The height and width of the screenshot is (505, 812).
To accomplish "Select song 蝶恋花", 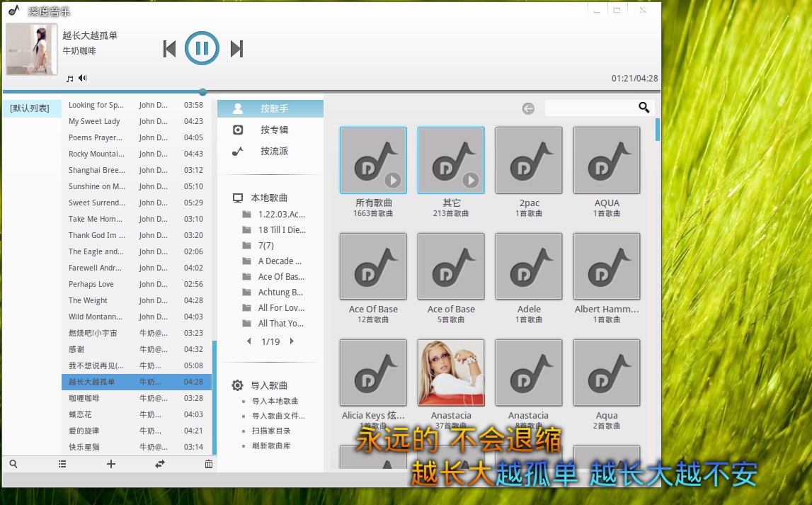I will coord(136,414).
